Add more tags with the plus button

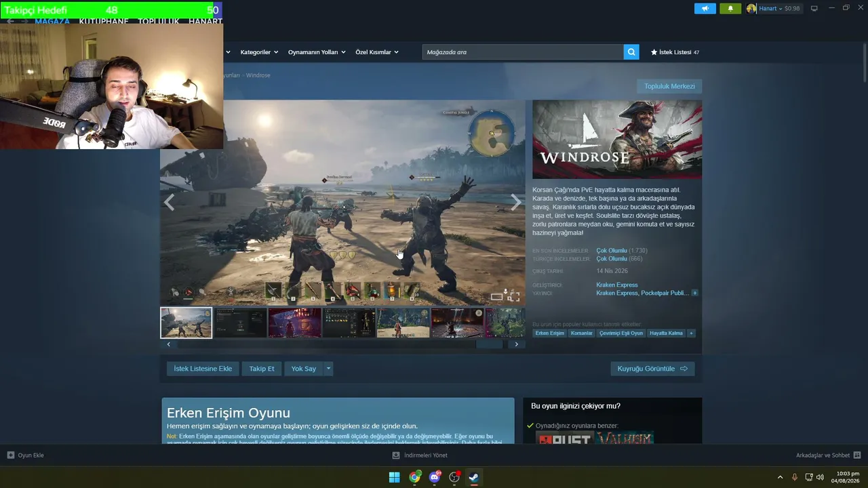point(691,333)
